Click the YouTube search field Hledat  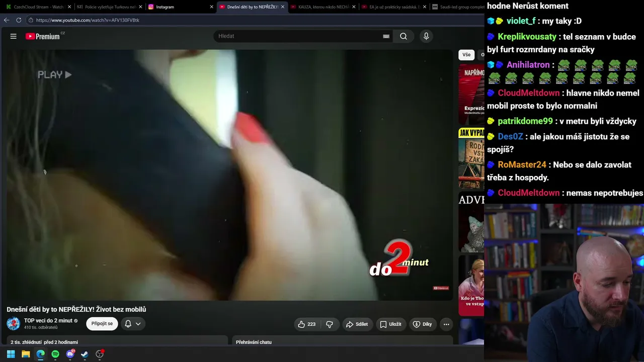pyautogui.click(x=299, y=36)
